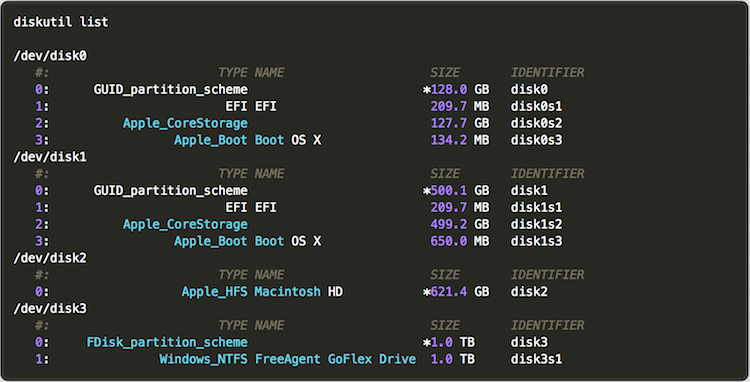Click the disk0s2 identifier
The width and height of the screenshot is (750, 382).
(x=536, y=123)
